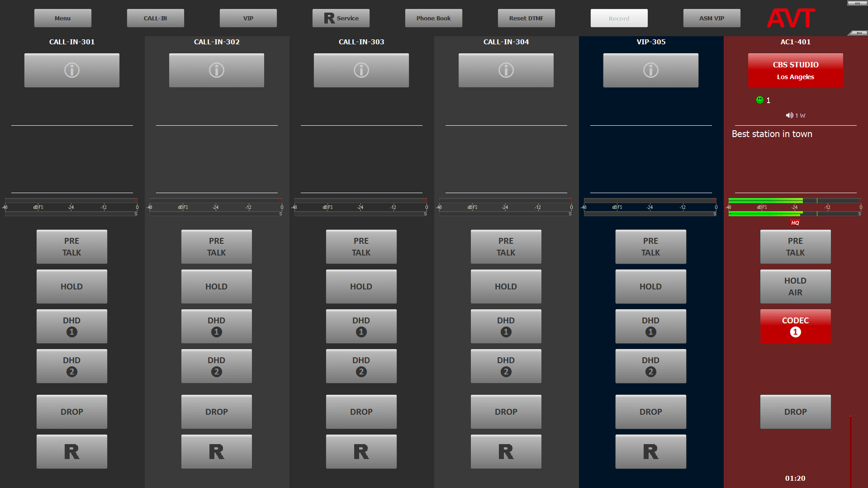Click the HQ indicator on AC1-401

tap(795, 223)
